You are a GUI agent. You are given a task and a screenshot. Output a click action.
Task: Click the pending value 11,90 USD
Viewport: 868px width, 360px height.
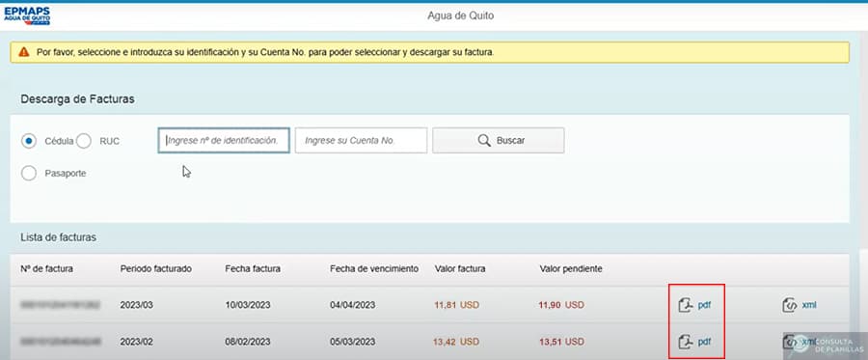[x=561, y=305]
